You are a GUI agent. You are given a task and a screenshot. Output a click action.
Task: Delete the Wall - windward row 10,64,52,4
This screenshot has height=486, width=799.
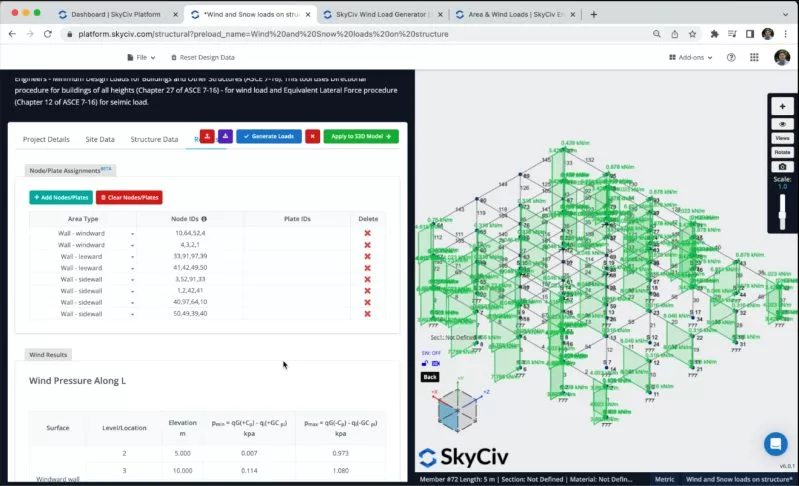pyautogui.click(x=367, y=233)
